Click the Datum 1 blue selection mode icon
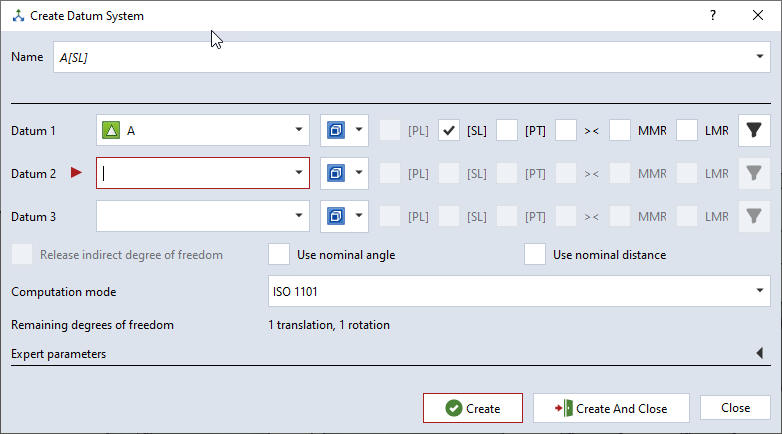 coord(336,130)
